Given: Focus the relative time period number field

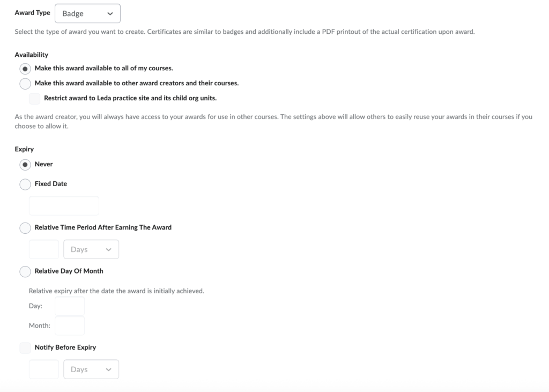Looking at the screenshot, I should [x=43, y=249].
